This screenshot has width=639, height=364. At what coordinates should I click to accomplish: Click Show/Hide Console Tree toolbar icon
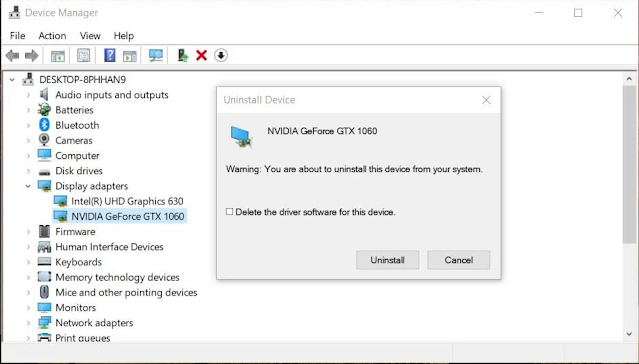(x=58, y=56)
